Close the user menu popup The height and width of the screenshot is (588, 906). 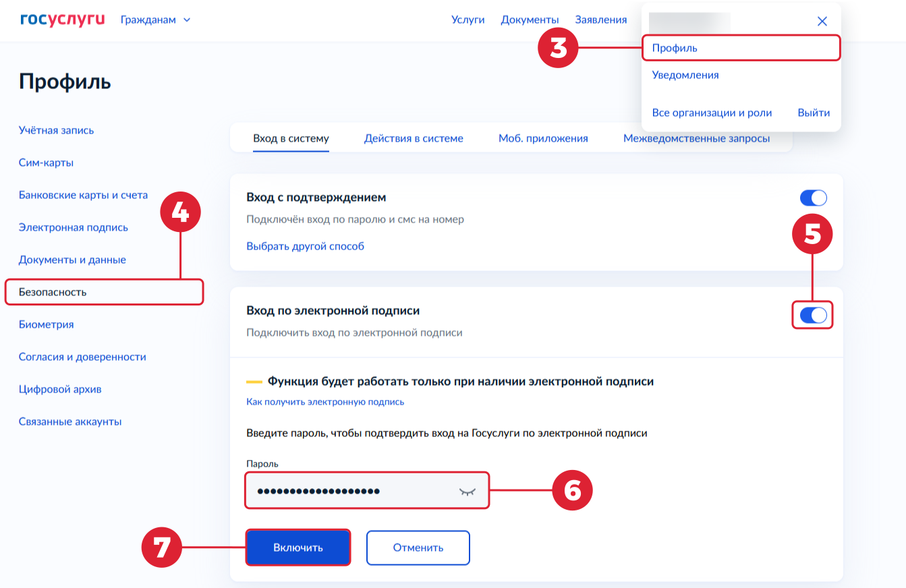tap(822, 21)
